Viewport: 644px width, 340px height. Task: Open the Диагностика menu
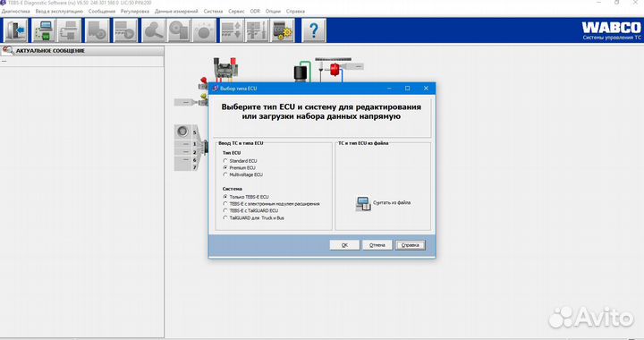pyautogui.click(x=16, y=12)
